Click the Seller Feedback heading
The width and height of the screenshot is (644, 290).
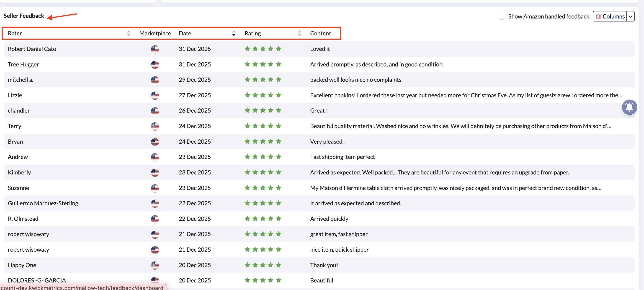(x=24, y=16)
